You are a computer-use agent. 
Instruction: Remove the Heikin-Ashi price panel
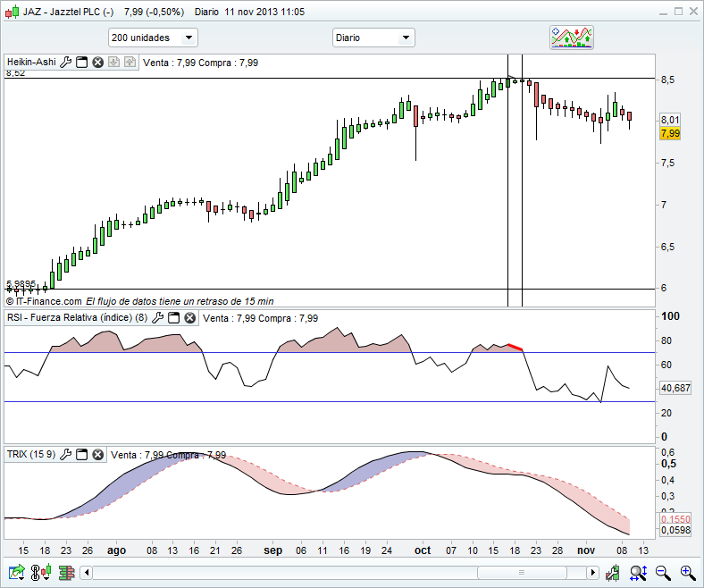(97, 63)
